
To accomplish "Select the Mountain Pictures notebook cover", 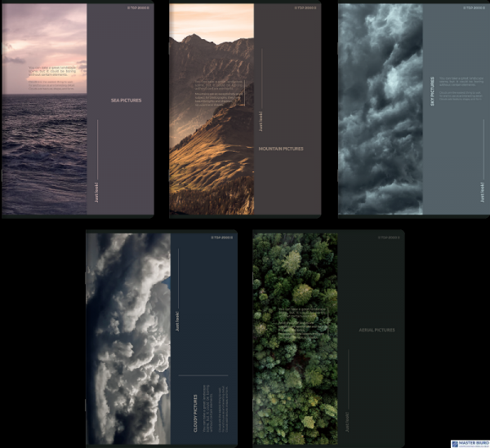I will tap(245, 109).
